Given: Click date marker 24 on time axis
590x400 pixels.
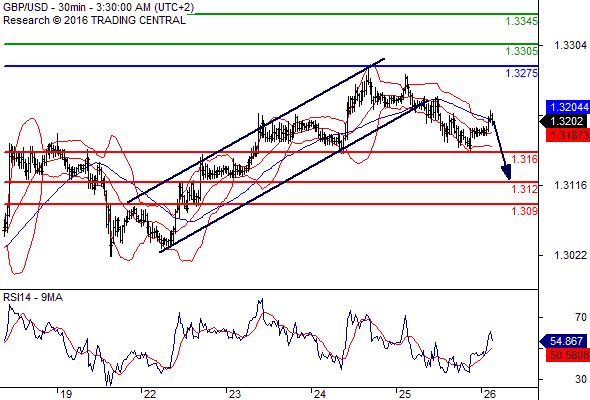Looking at the screenshot, I should coord(319,394).
